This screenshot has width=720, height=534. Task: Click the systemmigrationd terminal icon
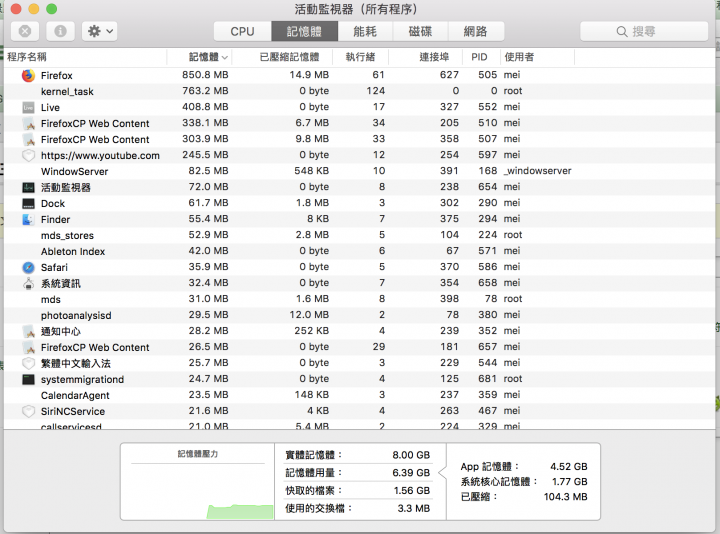click(x=28, y=379)
